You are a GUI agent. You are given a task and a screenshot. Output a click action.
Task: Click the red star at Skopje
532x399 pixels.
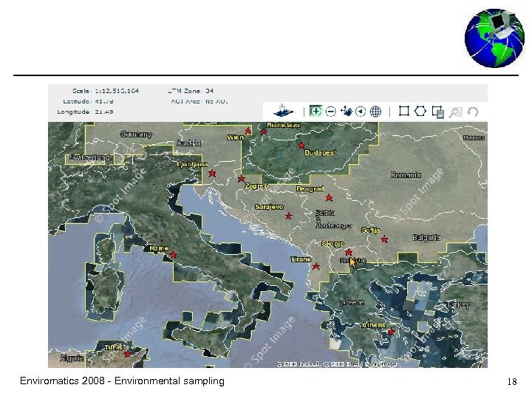coord(349,253)
